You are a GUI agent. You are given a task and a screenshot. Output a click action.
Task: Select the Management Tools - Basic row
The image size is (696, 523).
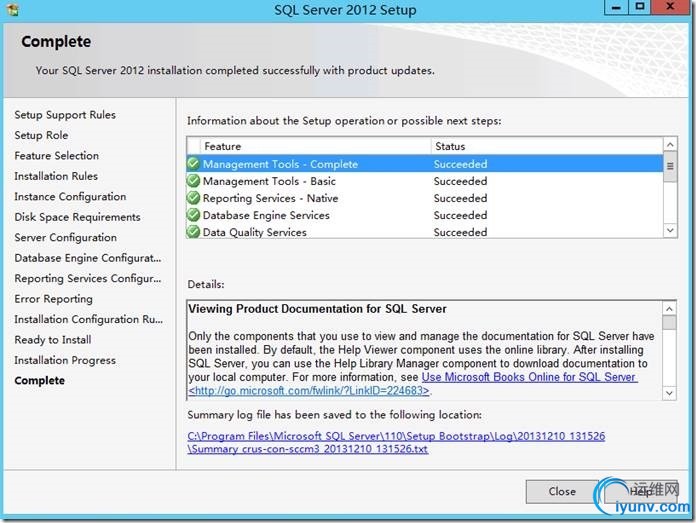click(x=425, y=181)
